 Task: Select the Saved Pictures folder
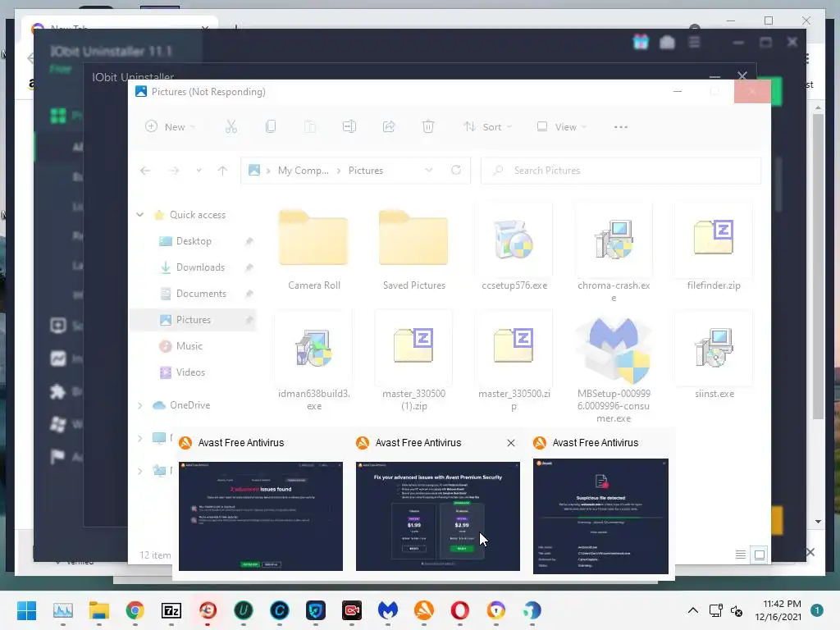(413, 237)
